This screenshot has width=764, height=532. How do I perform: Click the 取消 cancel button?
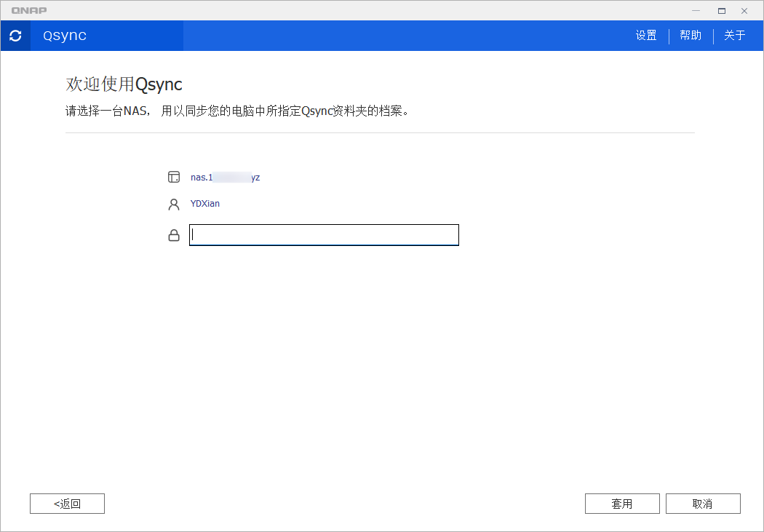(x=703, y=504)
